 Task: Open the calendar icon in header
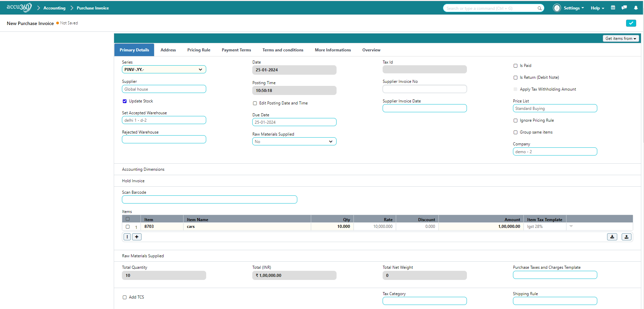(x=613, y=7)
